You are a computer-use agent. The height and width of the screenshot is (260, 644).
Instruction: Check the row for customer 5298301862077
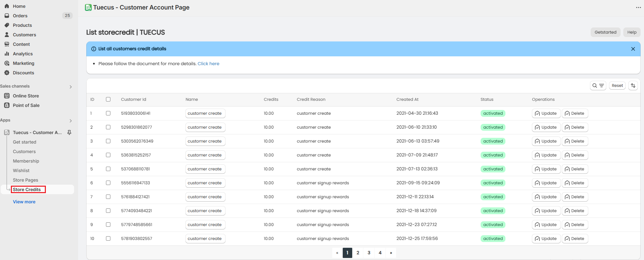[108, 127]
